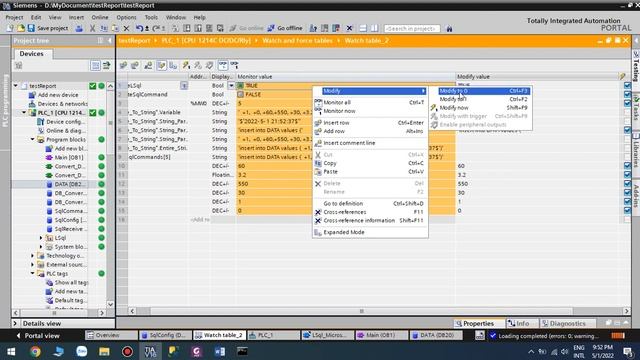Click Portal view button

click(38, 336)
